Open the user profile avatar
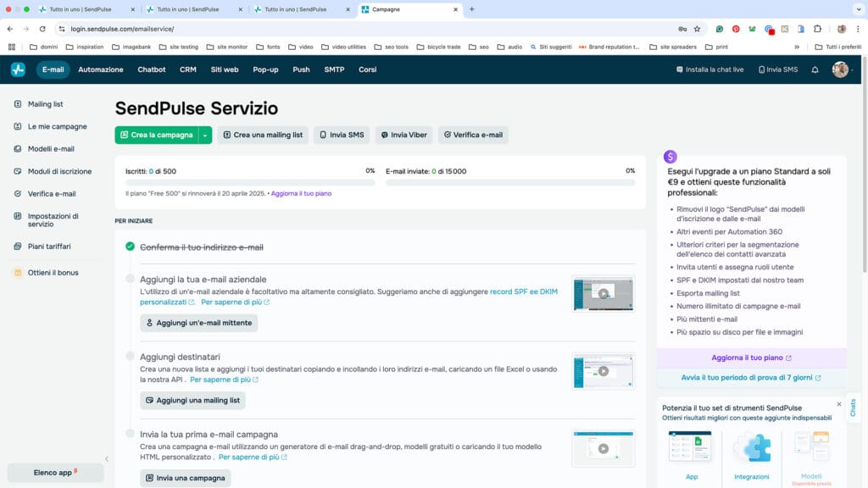Viewport: 868px width, 488px height. 840,69
